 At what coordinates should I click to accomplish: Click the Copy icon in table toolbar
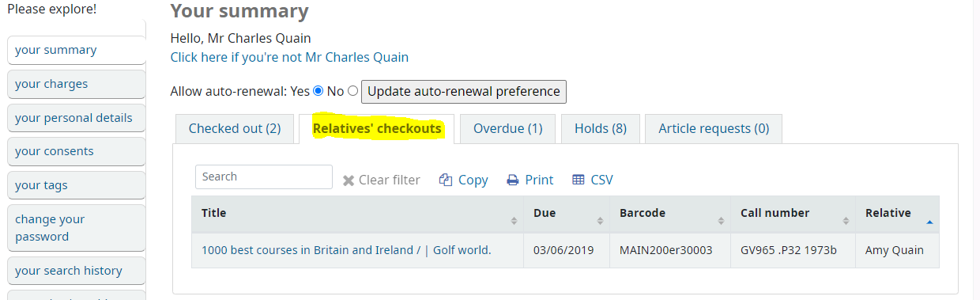click(445, 180)
